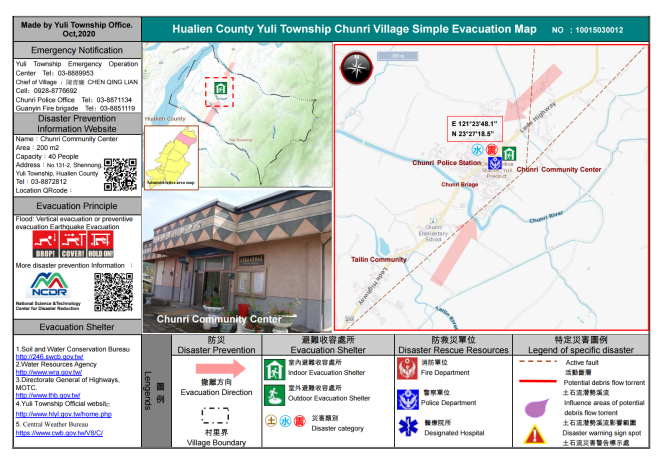Click the Chunri Community Center photo

235,267
